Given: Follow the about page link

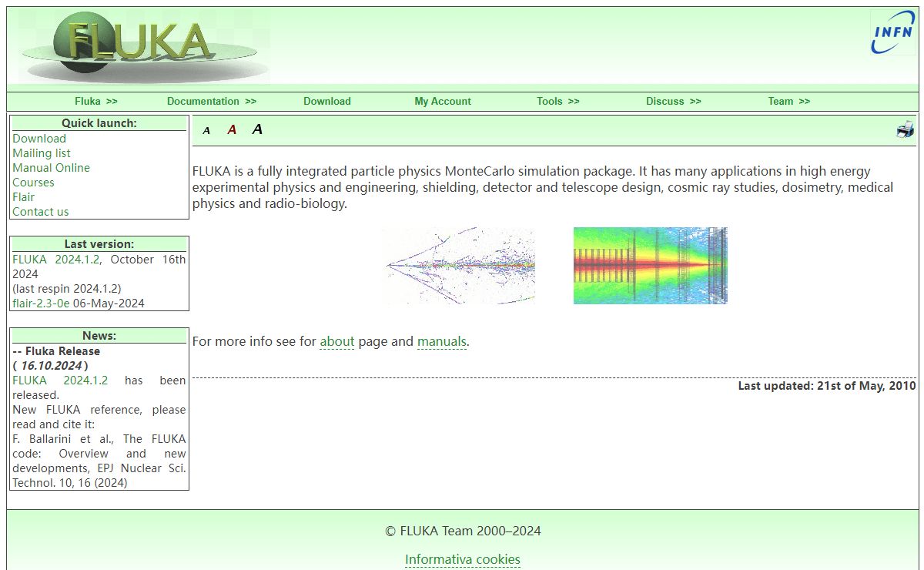Looking at the screenshot, I should coord(337,341).
